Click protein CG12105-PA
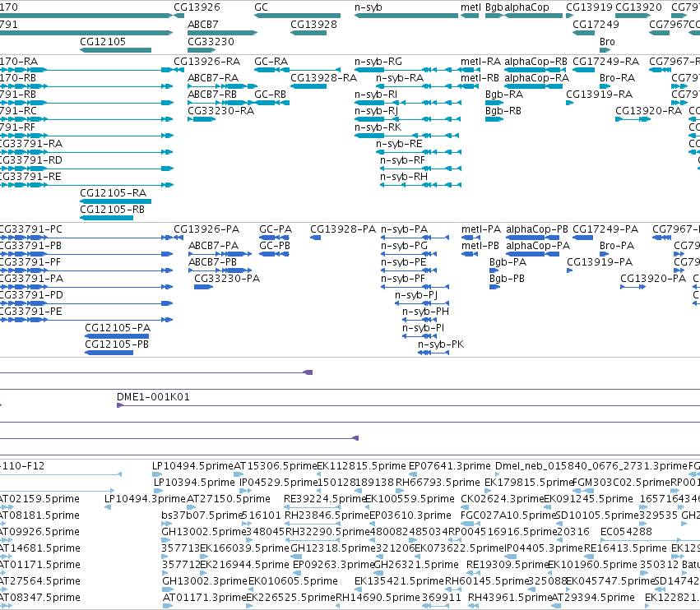 [x=118, y=328]
